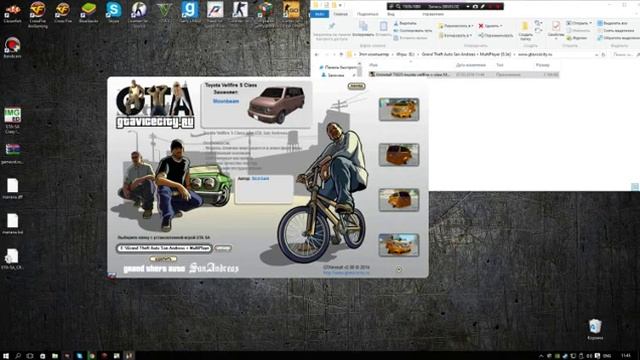The width and height of the screenshot is (640, 360).
Task: Click the installer's top-right close button
Action: pyautogui.click(x=356, y=86)
